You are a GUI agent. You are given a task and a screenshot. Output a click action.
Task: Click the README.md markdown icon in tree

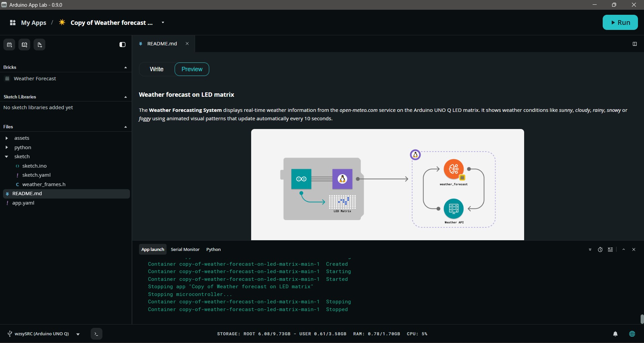[7, 194]
